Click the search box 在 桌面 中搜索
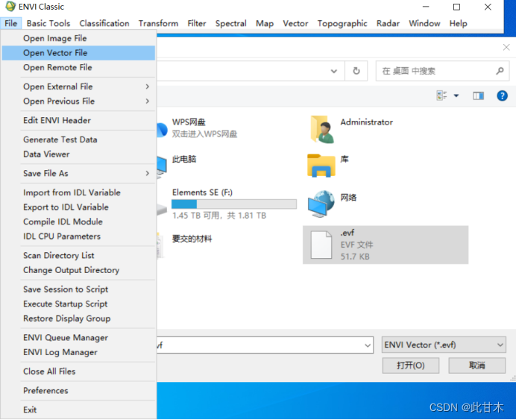This screenshot has height=420, width=516. click(442, 71)
